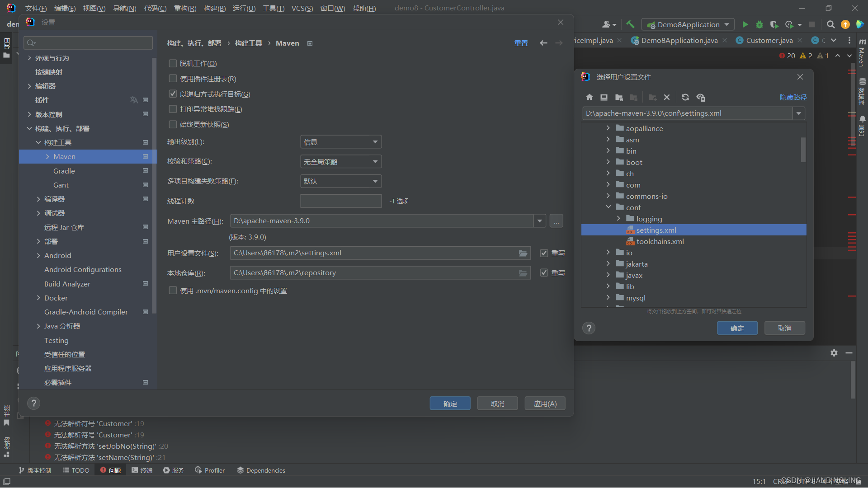
Task: Enable always update snapshots checkbox
Action: click(x=173, y=124)
